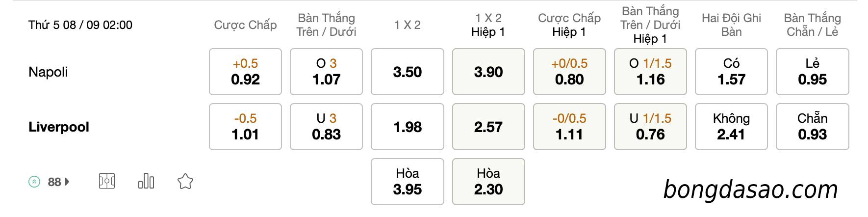Select Liverpool -0.5 handicap odds 1.01

[x=245, y=127]
